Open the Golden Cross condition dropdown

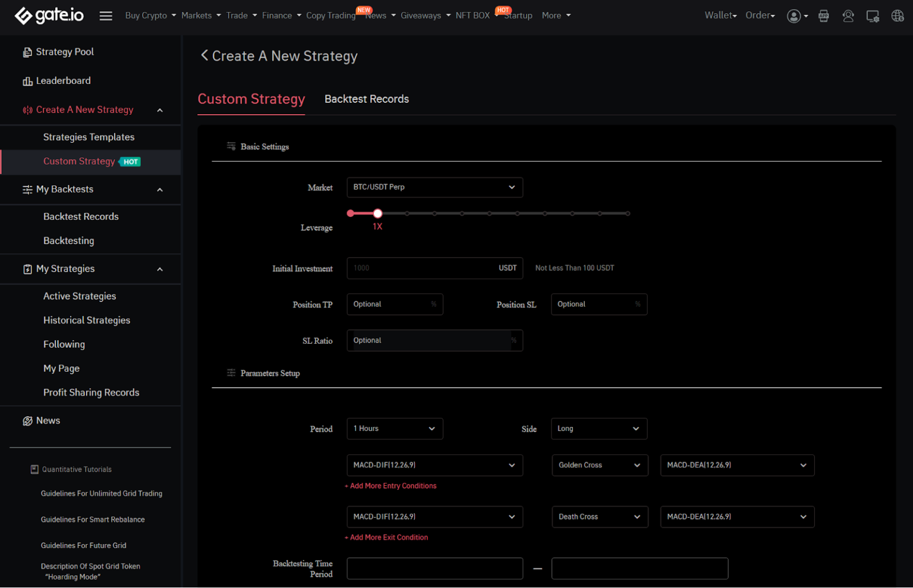(x=599, y=466)
